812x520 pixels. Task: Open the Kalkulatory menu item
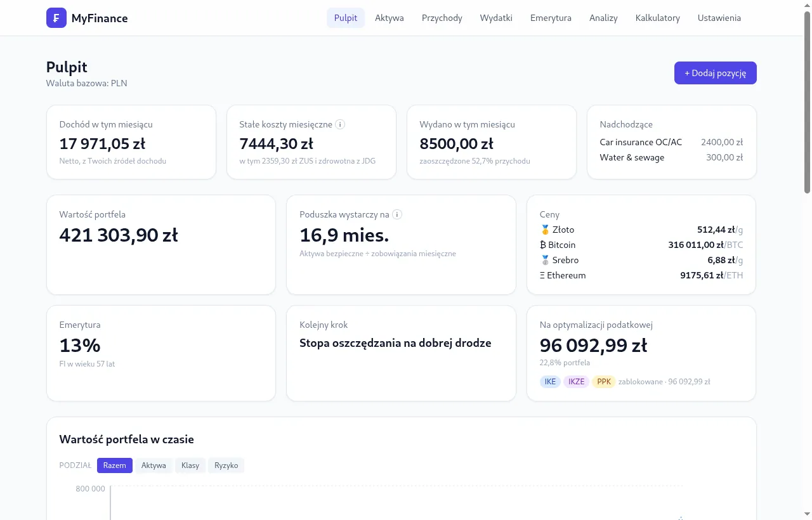pos(658,18)
